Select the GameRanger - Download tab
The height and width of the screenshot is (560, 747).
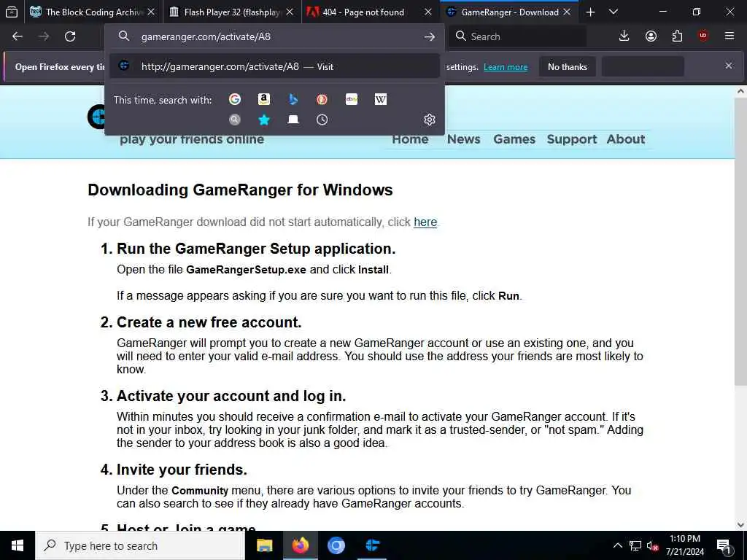[x=508, y=12]
